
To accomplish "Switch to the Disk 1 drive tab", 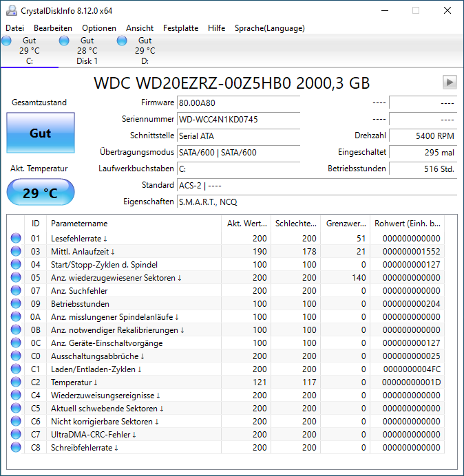I will (x=87, y=51).
